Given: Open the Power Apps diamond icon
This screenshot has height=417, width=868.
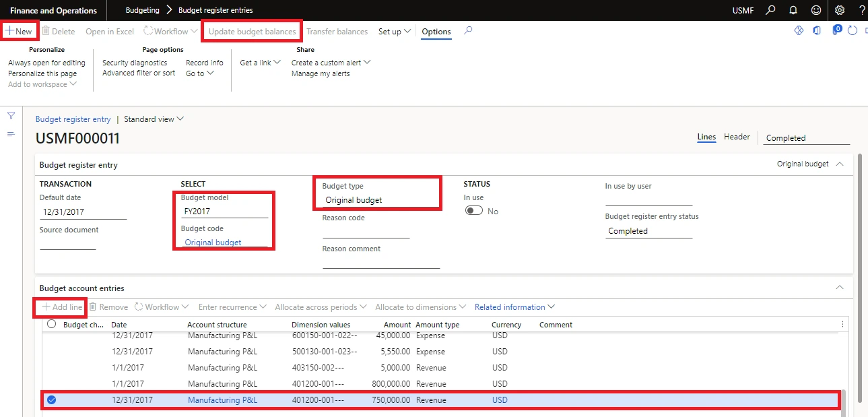Looking at the screenshot, I should coord(799,31).
